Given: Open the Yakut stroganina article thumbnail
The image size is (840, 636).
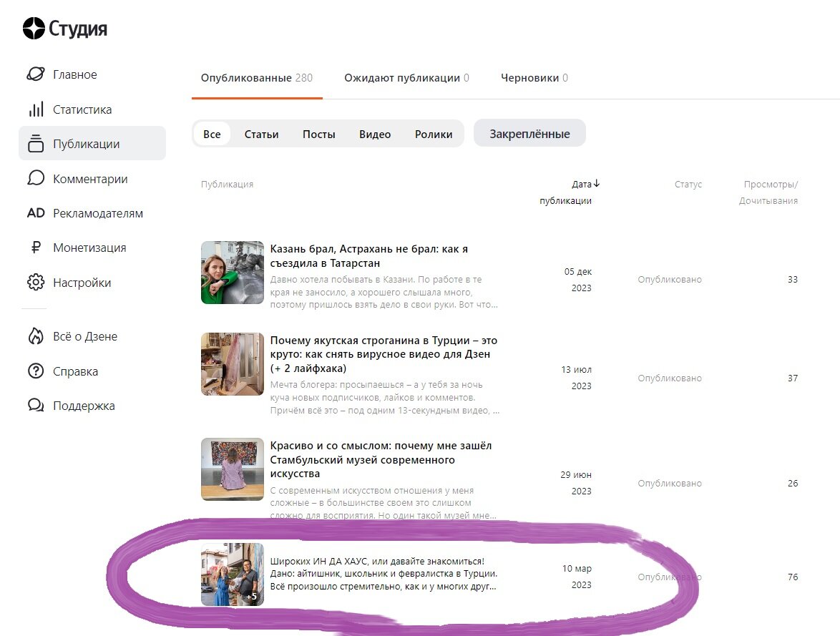Looking at the screenshot, I should [x=232, y=364].
